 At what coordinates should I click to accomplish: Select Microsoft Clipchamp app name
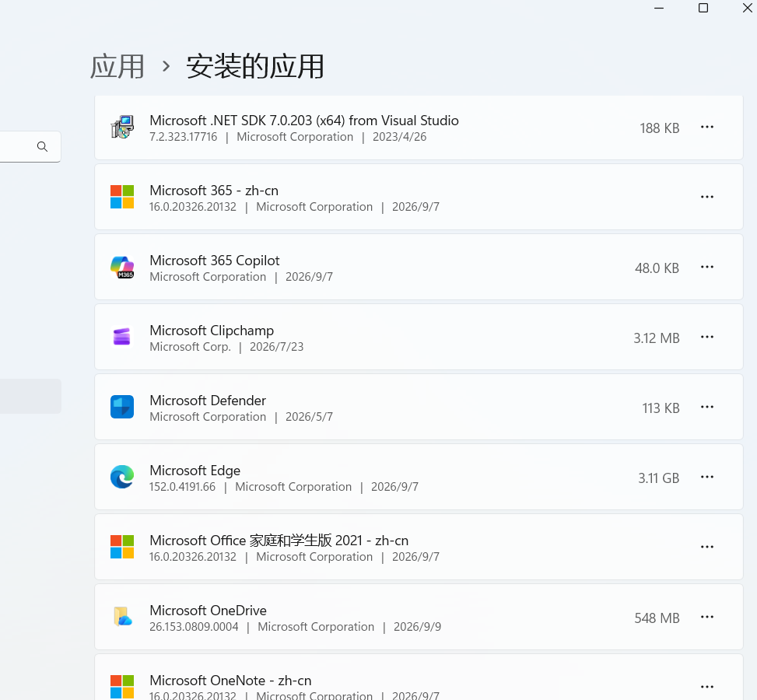tap(212, 331)
